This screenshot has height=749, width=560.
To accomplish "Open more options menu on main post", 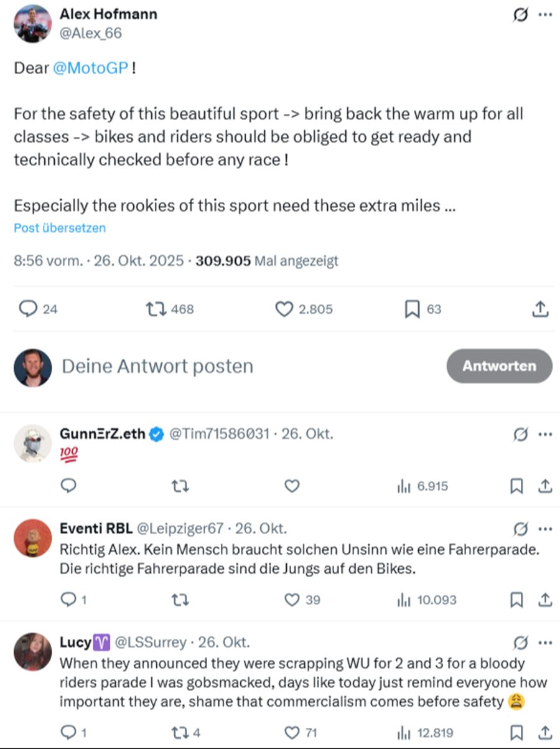I will [544, 15].
